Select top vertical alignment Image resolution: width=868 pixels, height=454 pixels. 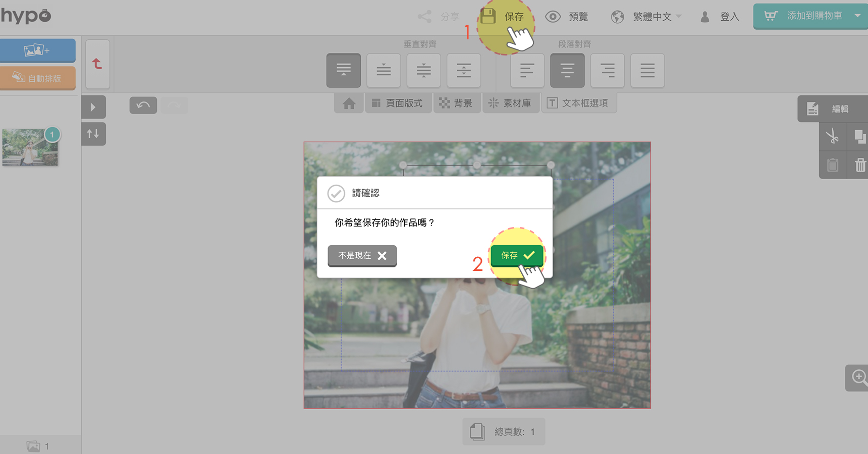point(344,70)
